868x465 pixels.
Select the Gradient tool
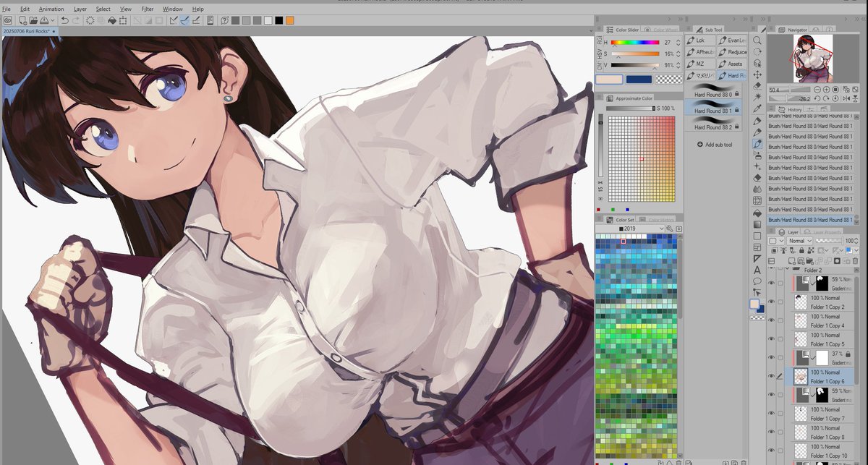coord(757,224)
